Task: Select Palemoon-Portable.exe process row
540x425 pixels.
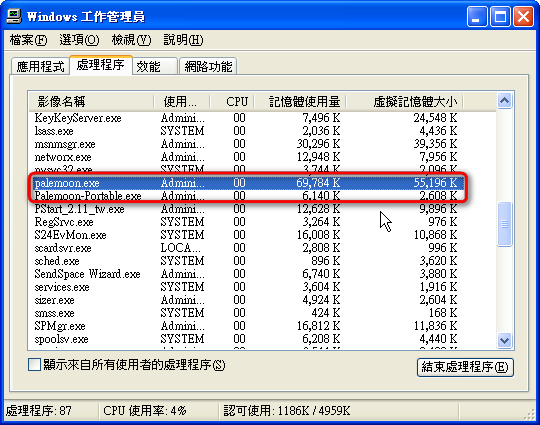Action: [x=246, y=196]
